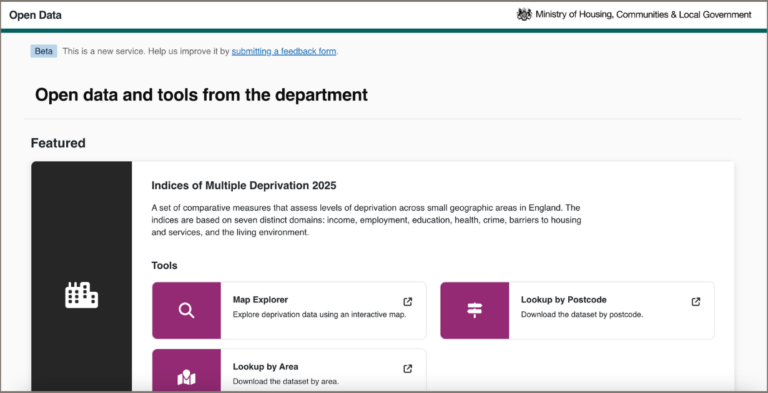768x393 pixels.
Task: Open Lookup by Area external link icon
Action: point(408,368)
